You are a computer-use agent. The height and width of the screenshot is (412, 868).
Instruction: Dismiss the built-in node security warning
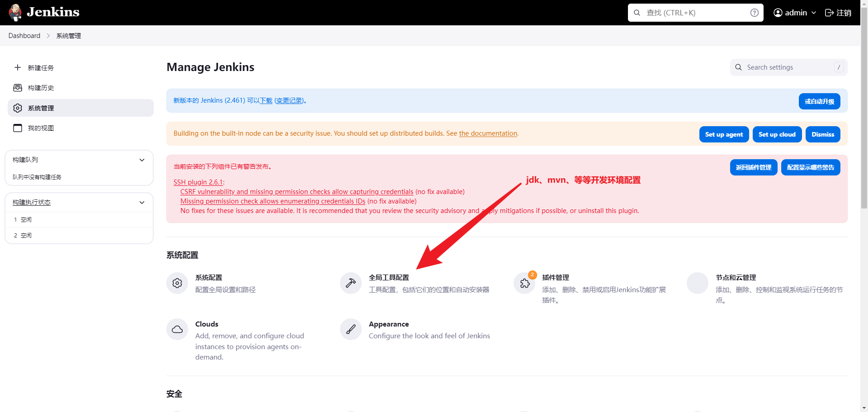(823, 134)
